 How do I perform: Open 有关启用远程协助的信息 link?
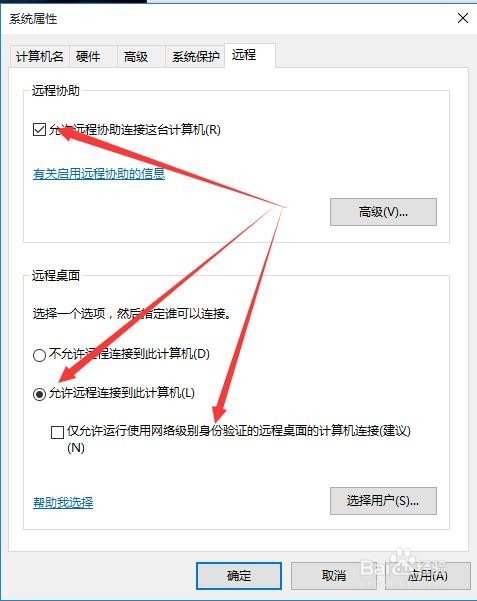pos(99,174)
